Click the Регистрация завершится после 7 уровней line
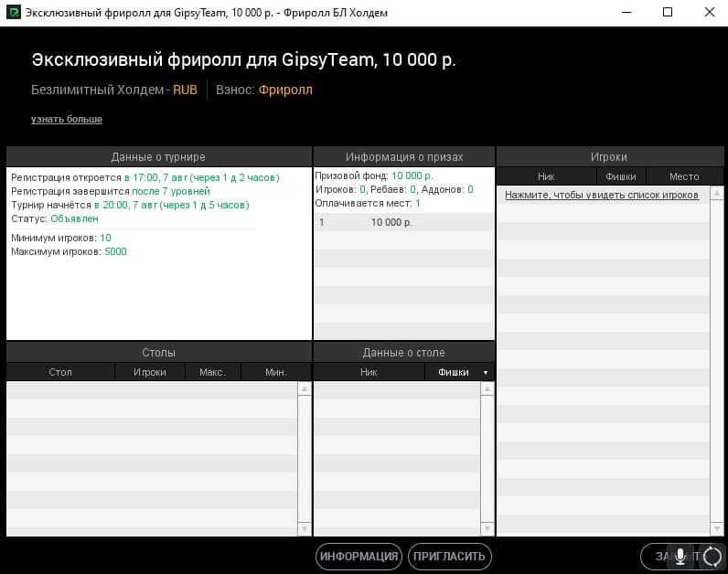 click(111, 191)
